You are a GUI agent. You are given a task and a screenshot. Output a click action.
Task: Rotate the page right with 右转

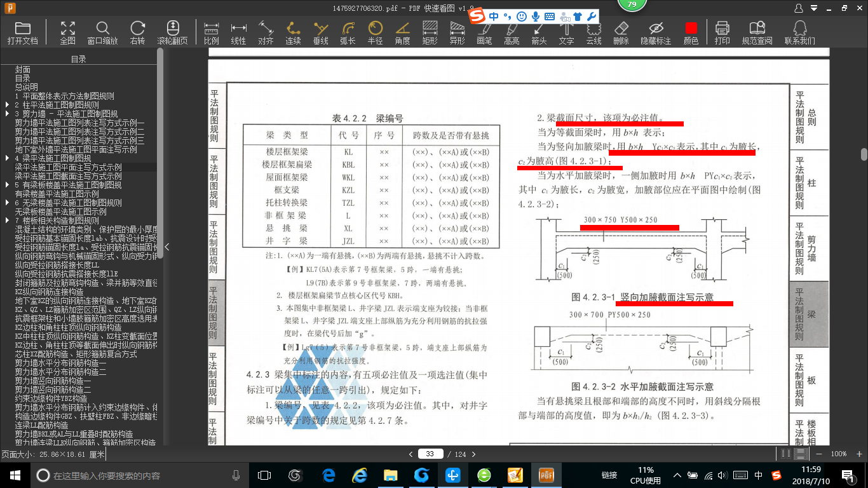coord(137,33)
